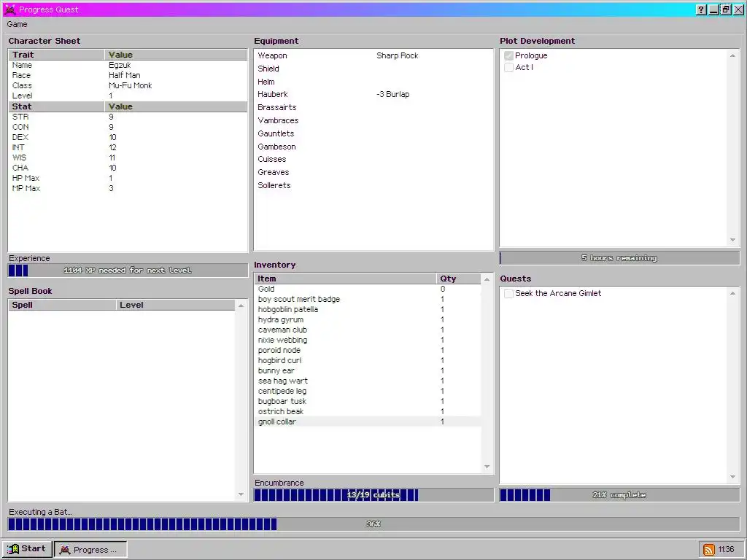Select the Shield equipment row

click(374, 69)
